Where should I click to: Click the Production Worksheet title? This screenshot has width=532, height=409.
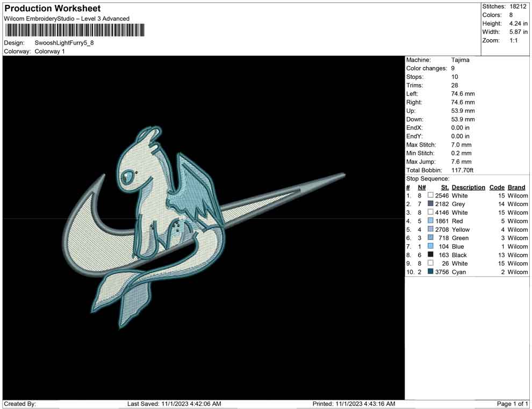tap(53, 9)
